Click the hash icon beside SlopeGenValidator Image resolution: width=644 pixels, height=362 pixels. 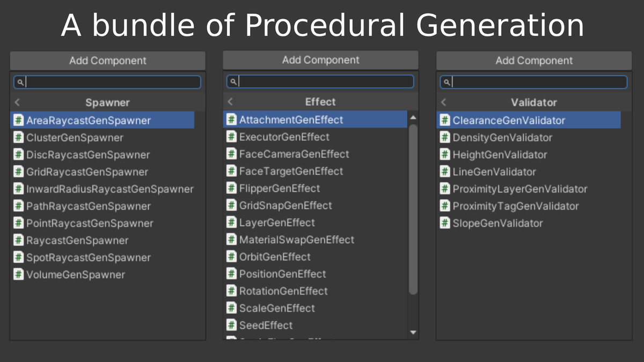(x=445, y=223)
